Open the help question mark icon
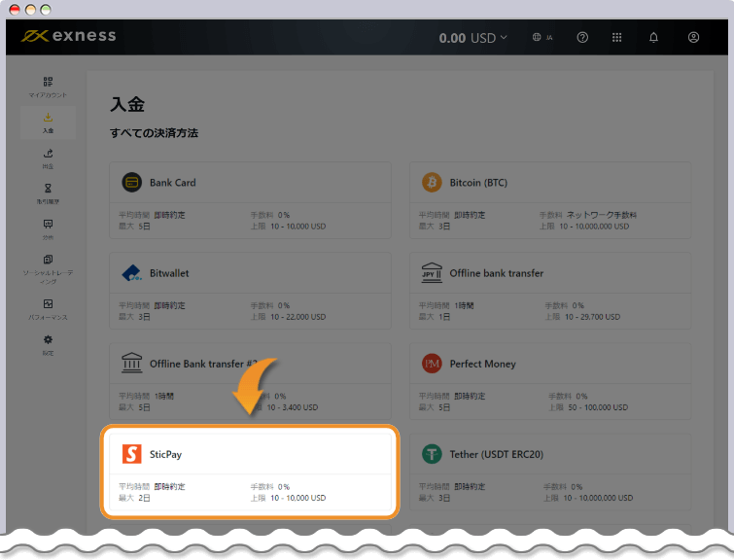 pos(582,38)
